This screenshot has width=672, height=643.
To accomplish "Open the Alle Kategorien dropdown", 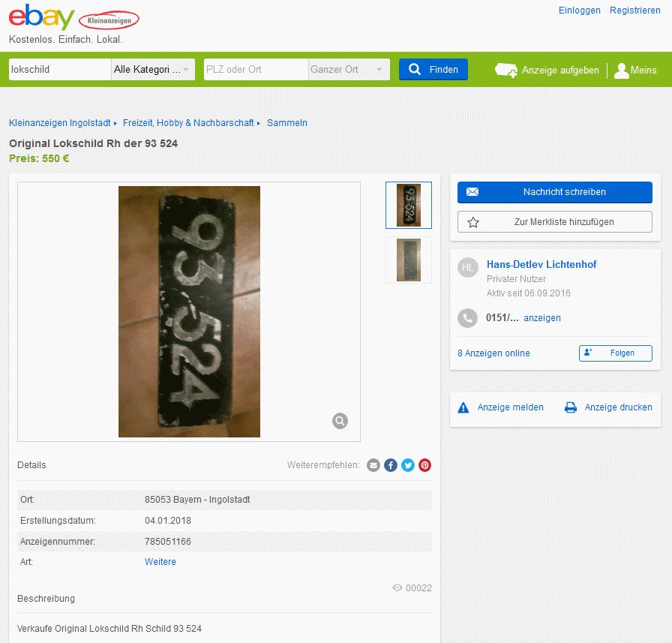I will (153, 70).
